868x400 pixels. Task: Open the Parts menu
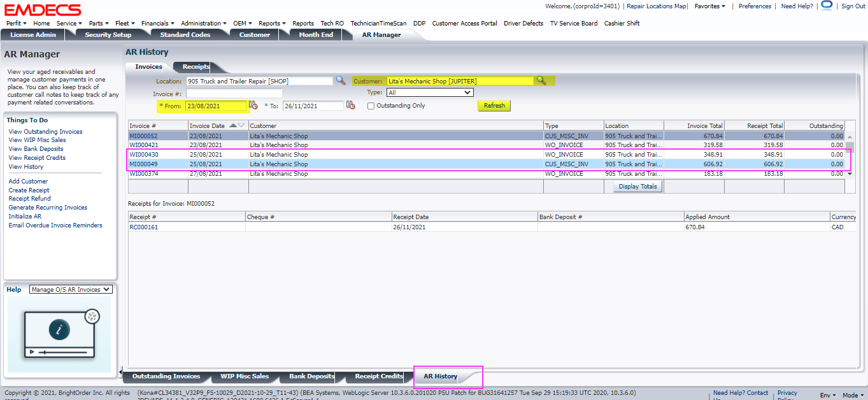(99, 24)
